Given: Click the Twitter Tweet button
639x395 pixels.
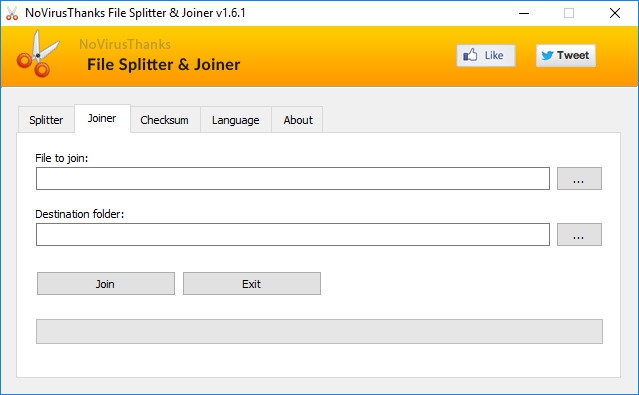Looking at the screenshot, I should click(566, 55).
